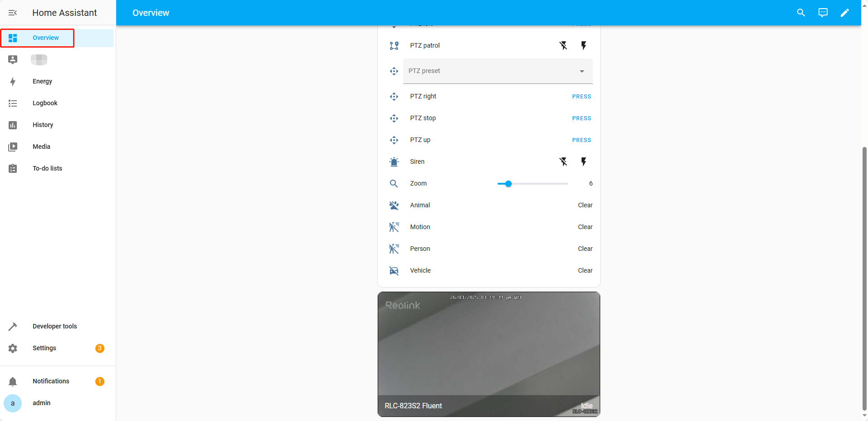Viewport: 868px width, 421px height.
Task: Click the PTZ preset move icon
Action: 394,71
